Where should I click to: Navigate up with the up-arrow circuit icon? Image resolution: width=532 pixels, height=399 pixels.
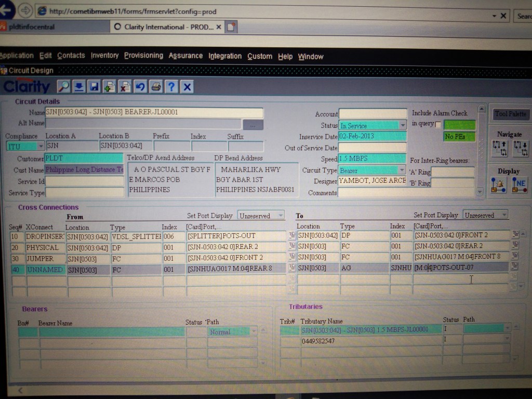click(499, 148)
